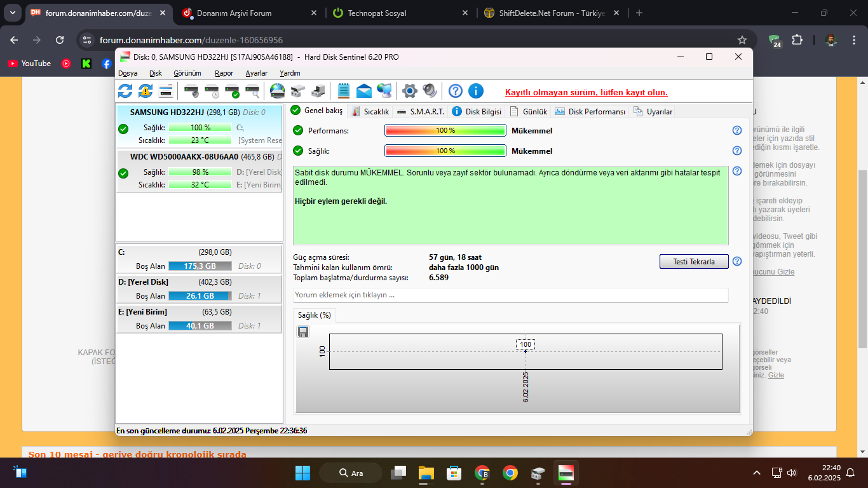Switch to the Uyarılar tab
The width and height of the screenshot is (868, 488).
tap(653, 111)
